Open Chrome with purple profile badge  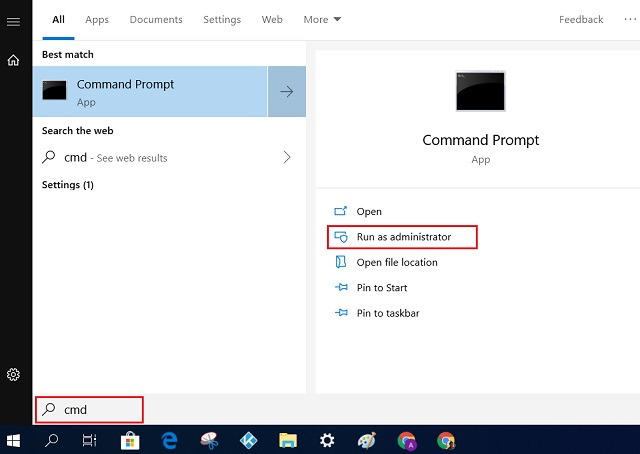[407, 441]
